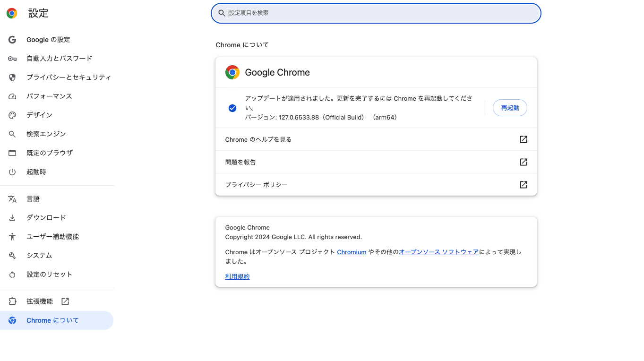This screenshot has height=361, width=644.
Task: Click the 既定のブラウザ browser icon
Action: pyautogui.click(x=12, y=153)
